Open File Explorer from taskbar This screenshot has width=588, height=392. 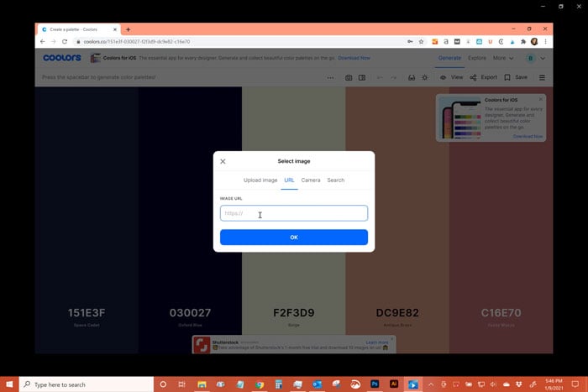pyautogui.click(x=202, y=384)
